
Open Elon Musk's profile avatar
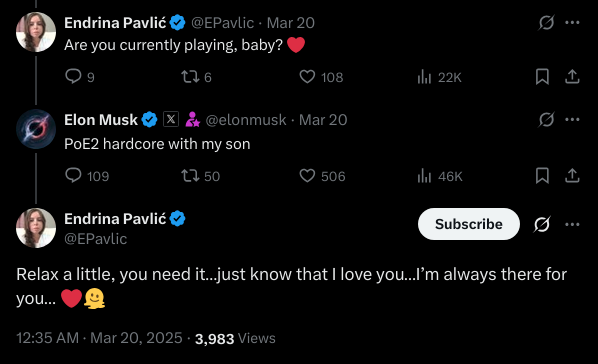click(x=36, y=129)
